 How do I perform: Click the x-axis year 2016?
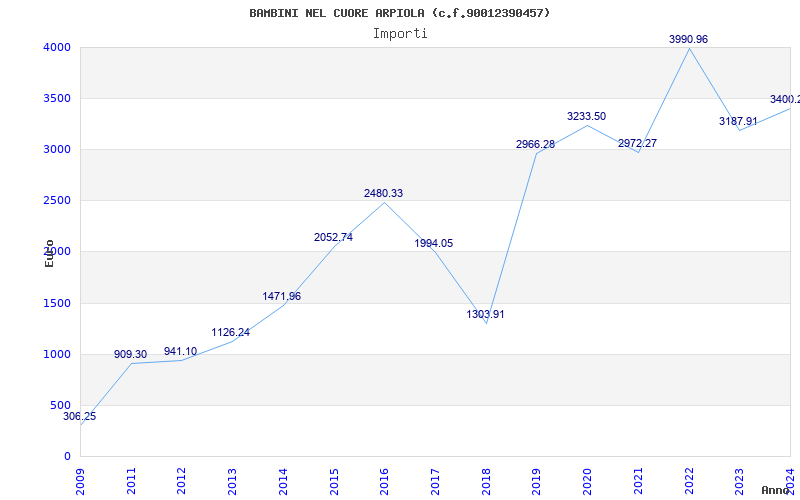[384, 481]
